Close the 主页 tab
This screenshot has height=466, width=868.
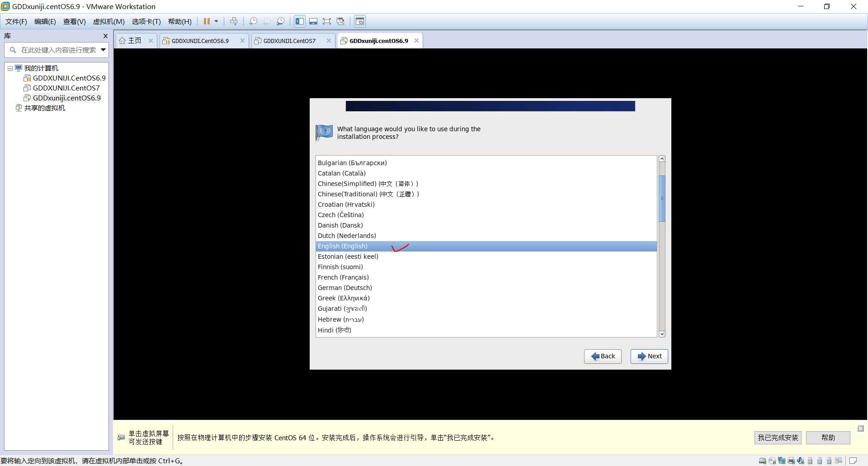coord(151,41)
